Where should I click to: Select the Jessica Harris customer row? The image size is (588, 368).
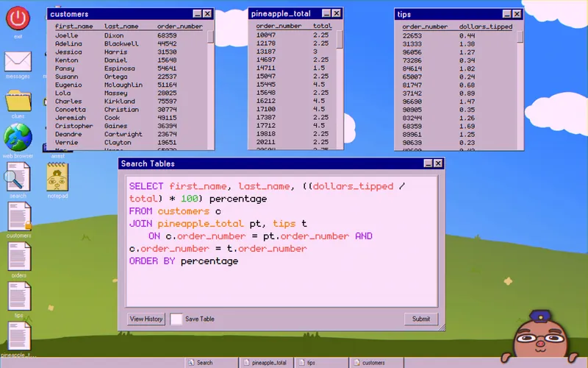click(130, 52)
